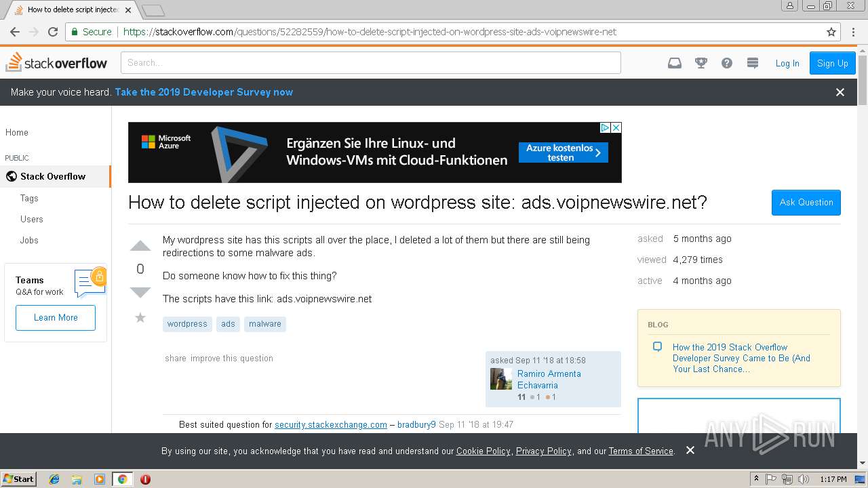The image size is (868, 488).
Task: Favorite the question with star
Action: coord(140,317)
